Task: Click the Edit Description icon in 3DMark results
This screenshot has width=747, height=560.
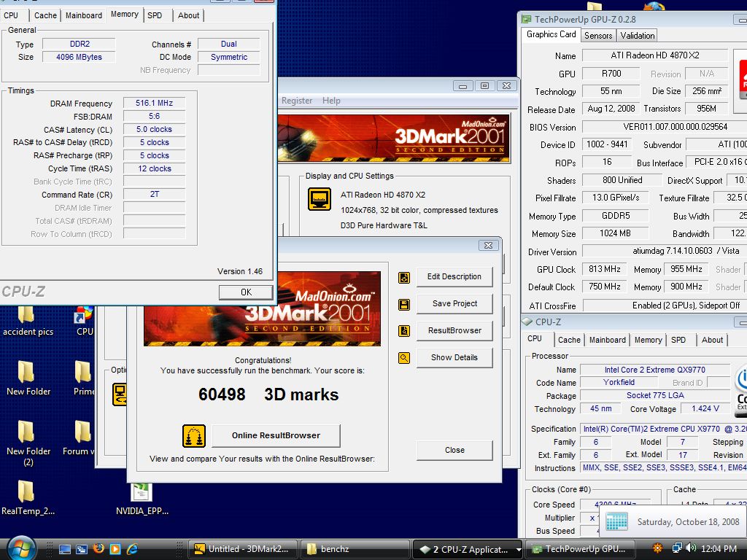Action: [x=404, y=278]
